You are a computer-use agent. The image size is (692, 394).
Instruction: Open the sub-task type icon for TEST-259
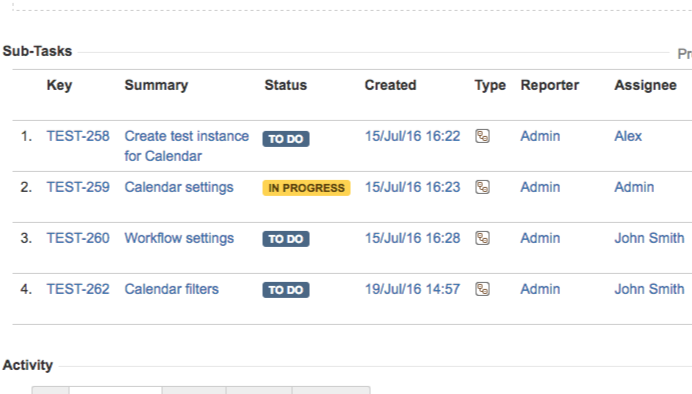click(x=482, y=187)
